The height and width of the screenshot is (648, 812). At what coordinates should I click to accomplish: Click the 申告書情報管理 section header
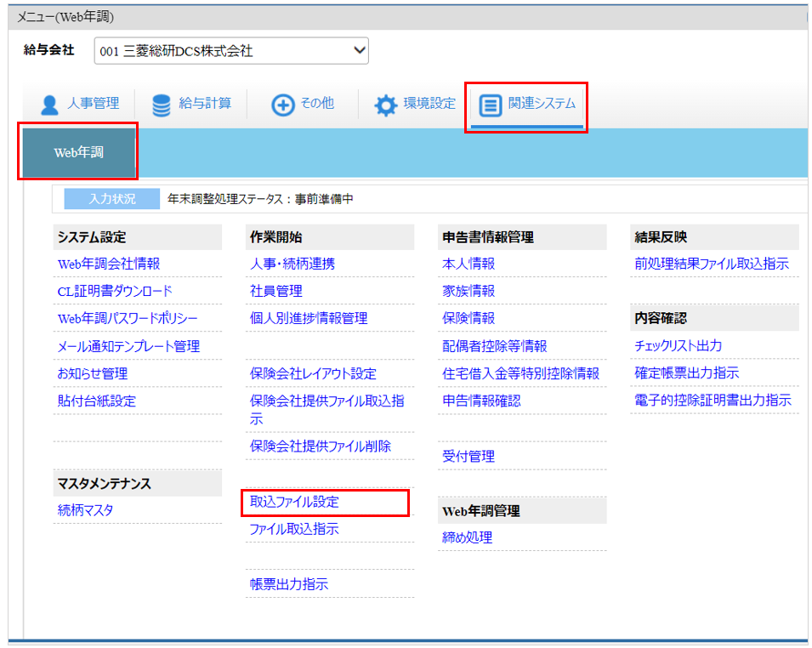click(522, 237)
